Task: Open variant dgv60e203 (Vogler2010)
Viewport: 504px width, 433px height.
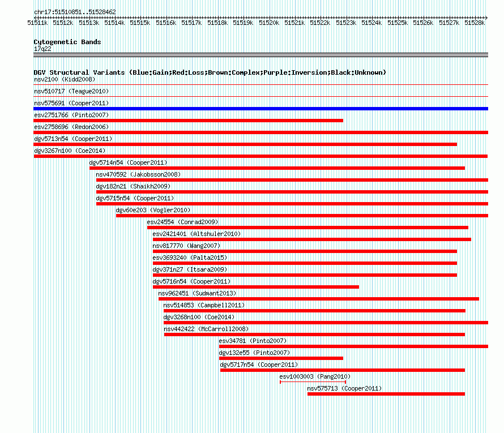Action: tap(153, 210)
